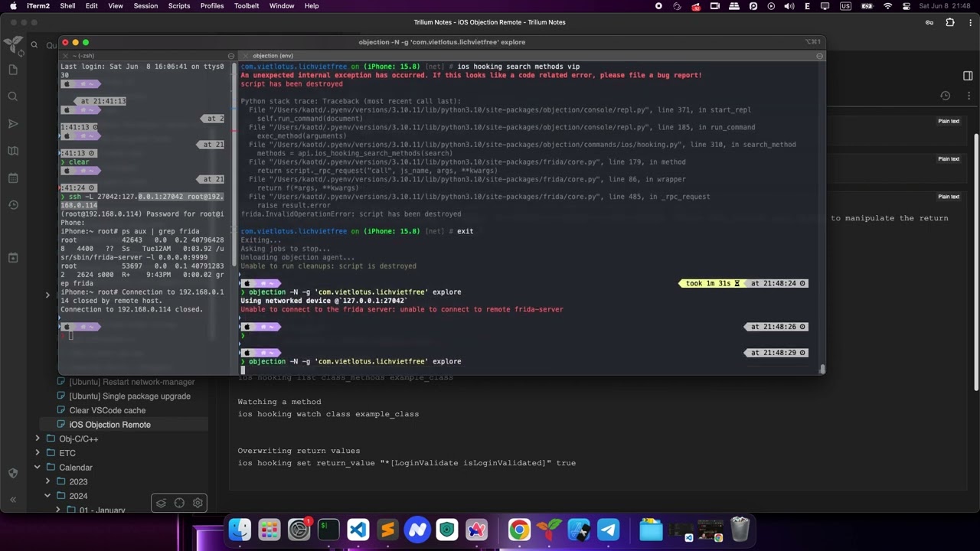Open the Downloads folder stack in the Dock
Viewport: 980px width, 551px height.
[651, 530]
